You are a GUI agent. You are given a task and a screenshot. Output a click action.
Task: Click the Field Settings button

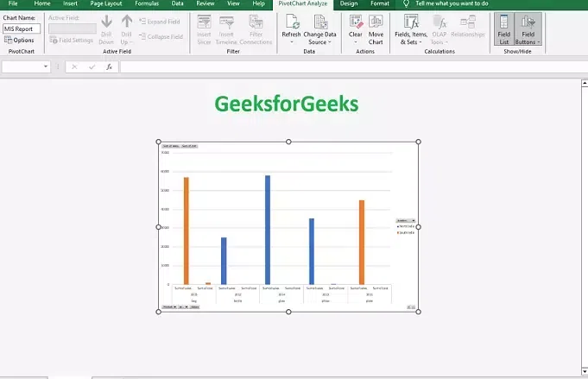72,40
